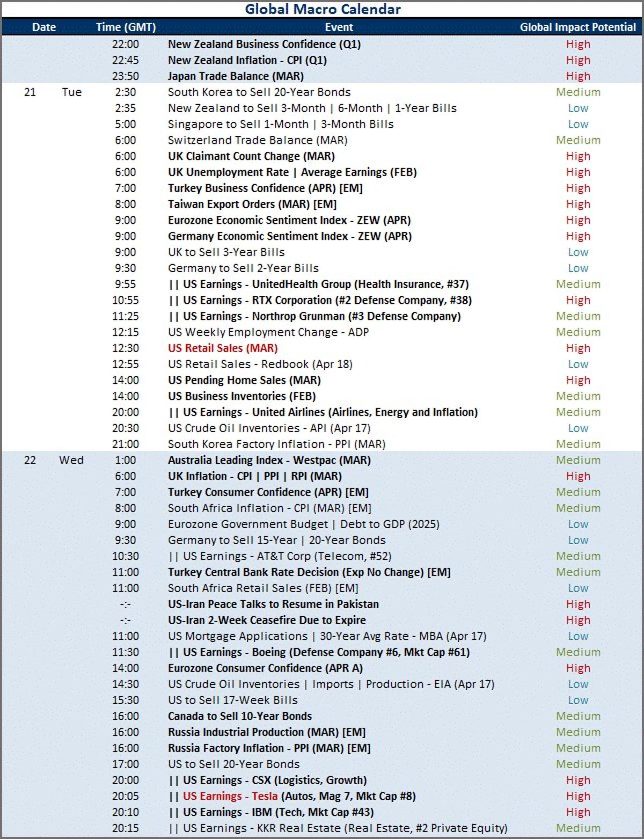This screenshot has width=644, height=839.
Task: Select the Date column header
Action: pyautogui.click(x=44, y=27)
